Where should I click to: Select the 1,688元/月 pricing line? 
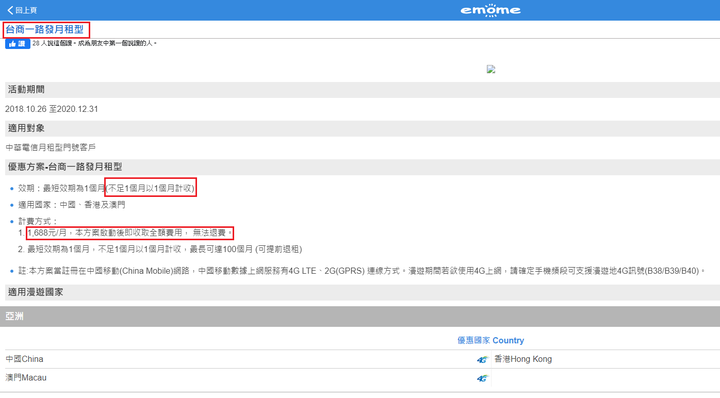coord(129,233)
